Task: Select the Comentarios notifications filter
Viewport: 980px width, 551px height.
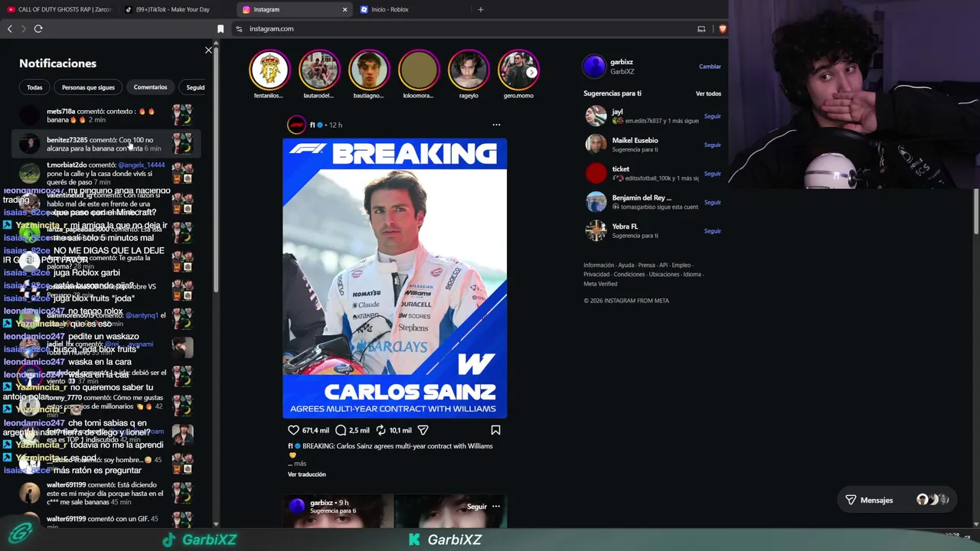Action: (150, 87)
